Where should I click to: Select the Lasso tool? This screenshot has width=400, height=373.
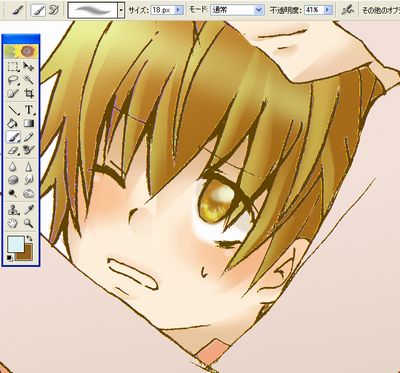[13, 80]
